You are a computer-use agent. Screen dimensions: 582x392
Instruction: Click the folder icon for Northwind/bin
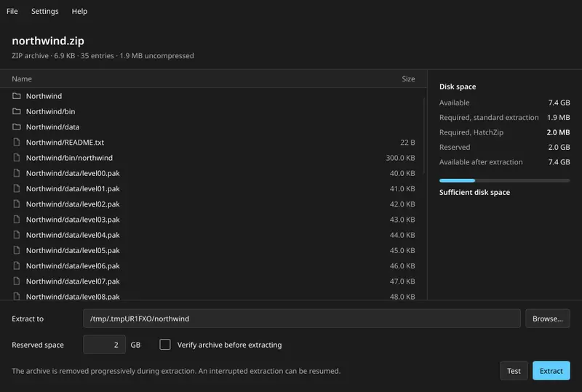point(16,111)
